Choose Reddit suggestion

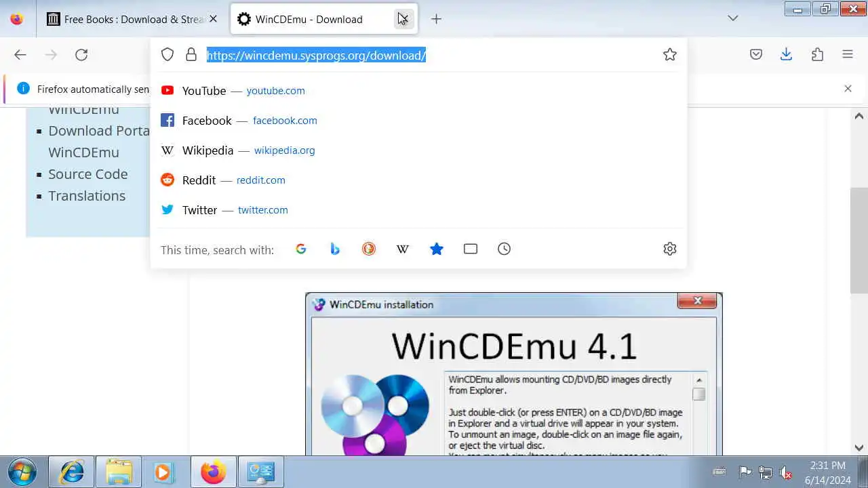pos(419,180)
